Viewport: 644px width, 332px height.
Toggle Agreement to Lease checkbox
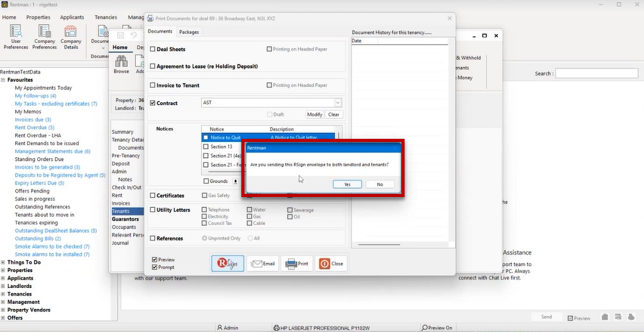153,66
